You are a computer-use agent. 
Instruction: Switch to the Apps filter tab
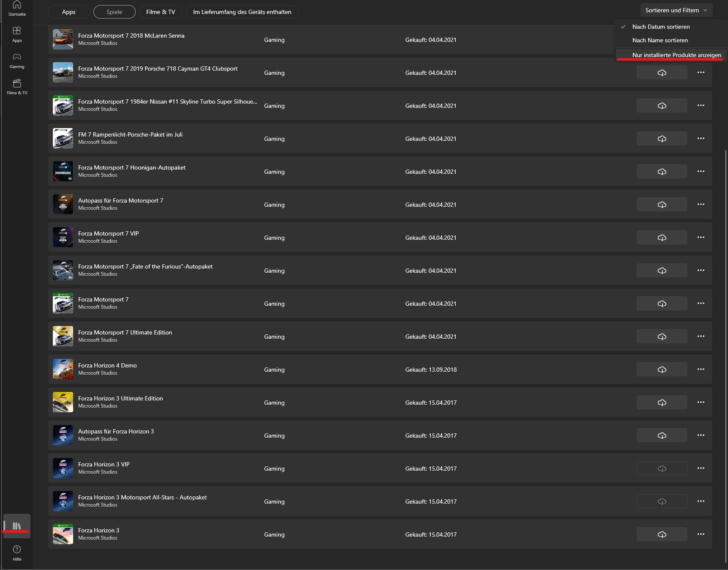(x=69, y=12)
